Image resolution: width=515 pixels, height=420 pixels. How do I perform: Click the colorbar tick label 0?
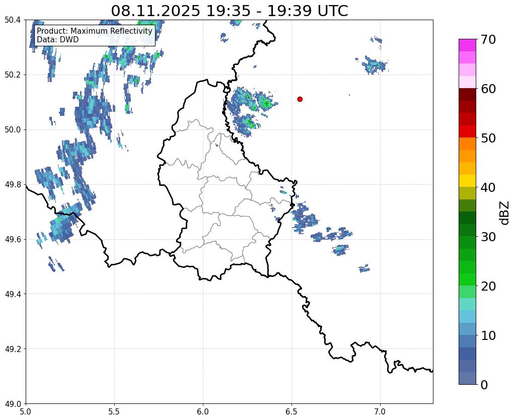484,385
